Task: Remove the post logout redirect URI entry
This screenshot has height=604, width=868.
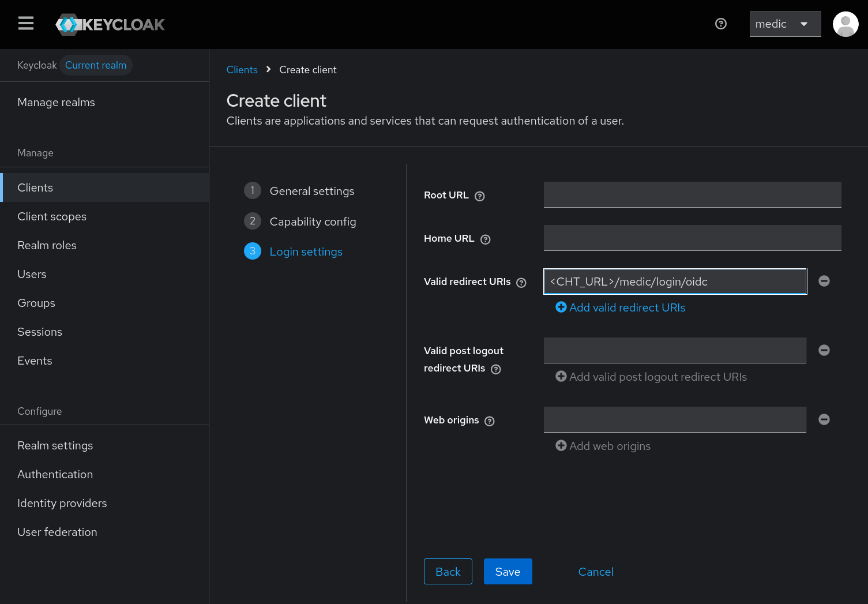Action: pyautogui.click(x=824, y=350)
